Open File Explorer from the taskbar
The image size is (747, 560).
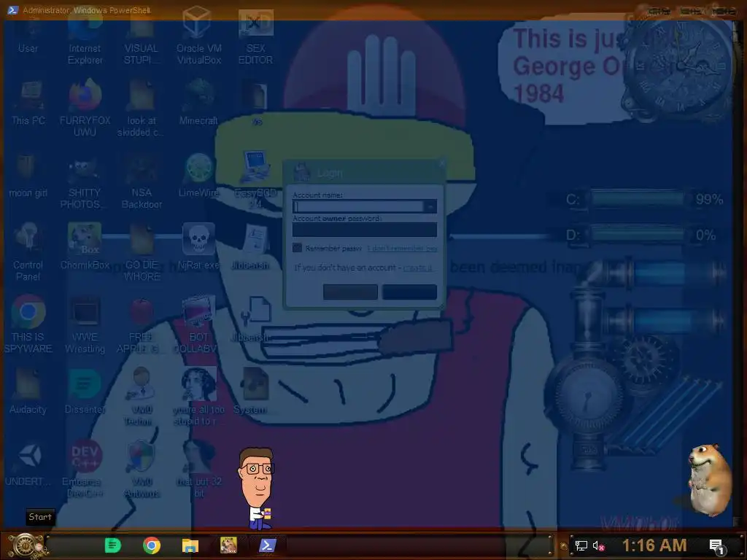(190, 545)
